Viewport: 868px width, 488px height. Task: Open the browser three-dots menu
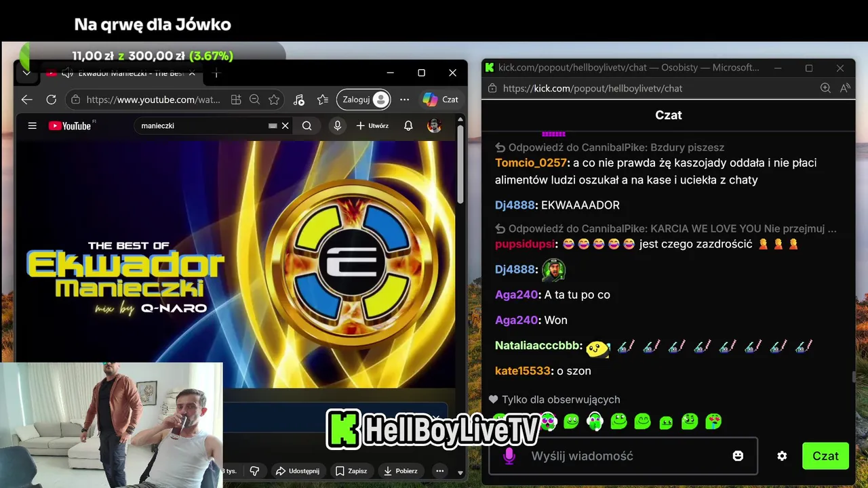[405, 100]
